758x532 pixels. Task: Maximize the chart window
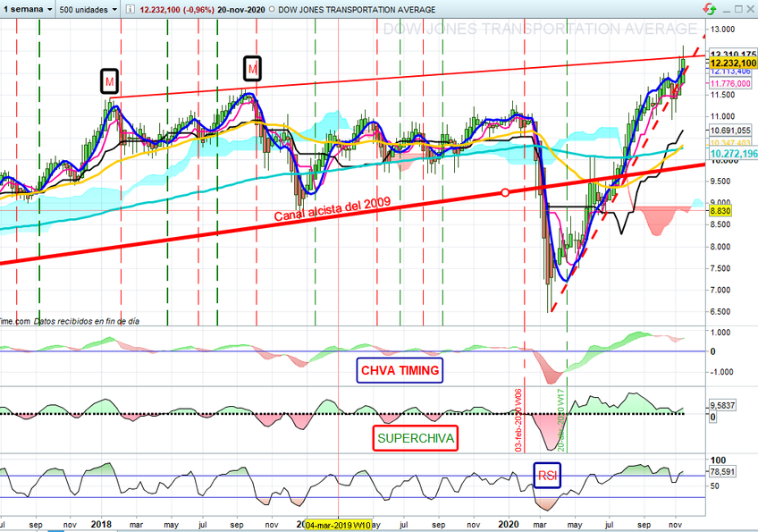[738, 9]
